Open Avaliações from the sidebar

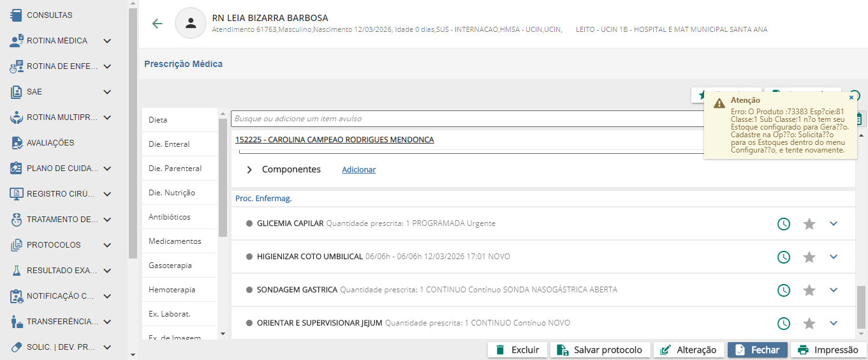[x=50, y=143]
